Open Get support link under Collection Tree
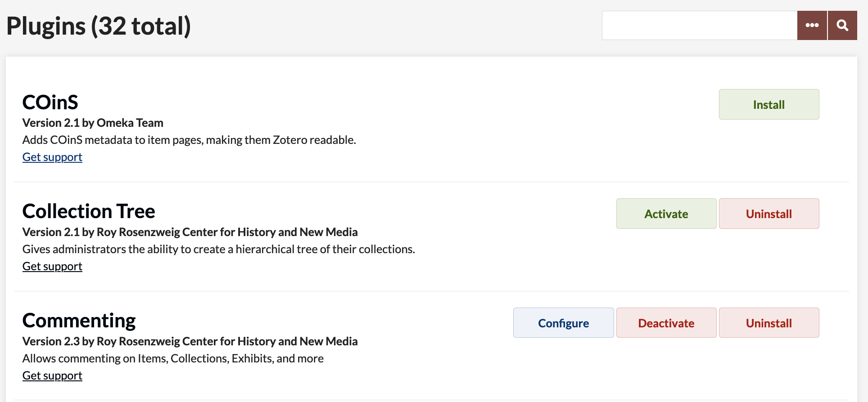Viewport: 868px width, 402px height. [x=52, y=266]
